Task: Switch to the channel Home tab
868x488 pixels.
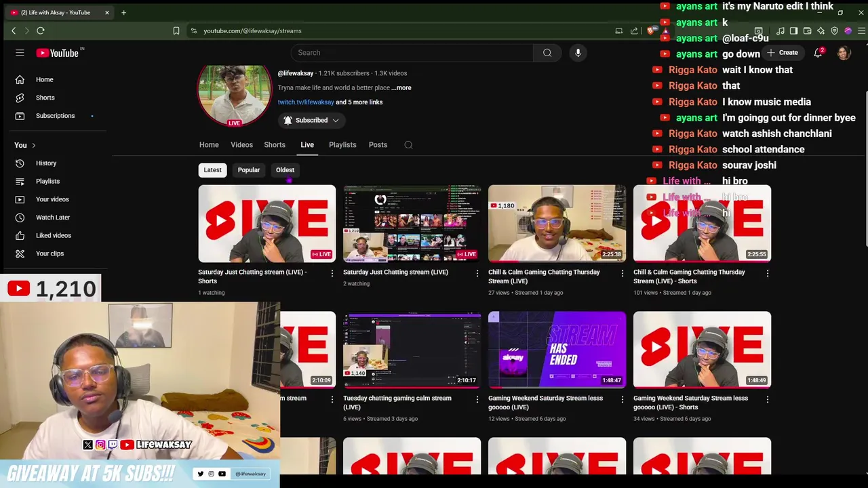Action: (x=209, y=145)
